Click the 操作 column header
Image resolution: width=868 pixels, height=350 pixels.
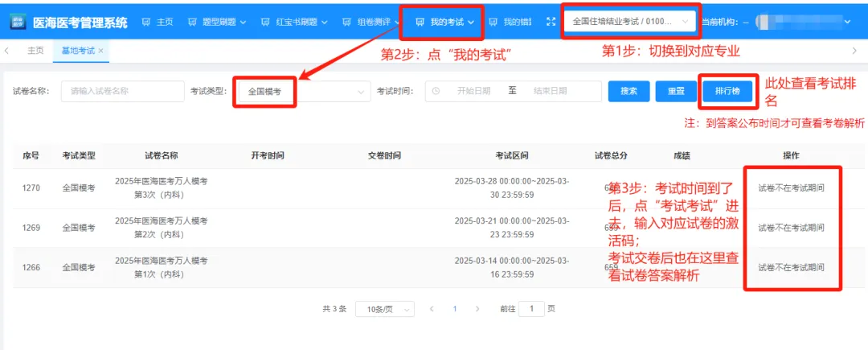point(791,155)
